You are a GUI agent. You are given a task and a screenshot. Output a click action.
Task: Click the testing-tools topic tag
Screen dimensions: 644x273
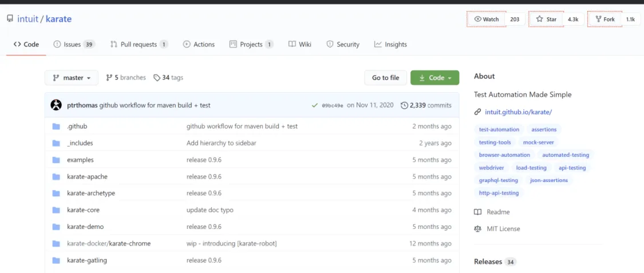[495, 143]
